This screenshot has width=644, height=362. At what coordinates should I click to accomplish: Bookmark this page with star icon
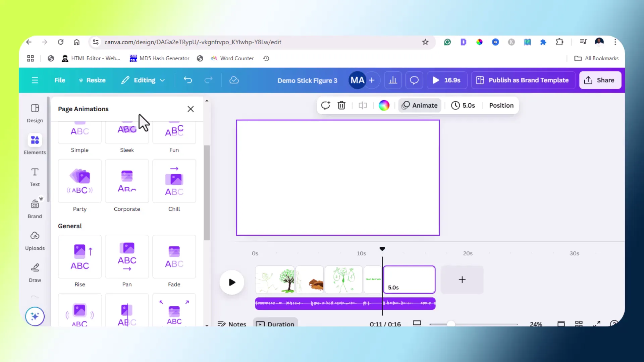coord(425,42)
